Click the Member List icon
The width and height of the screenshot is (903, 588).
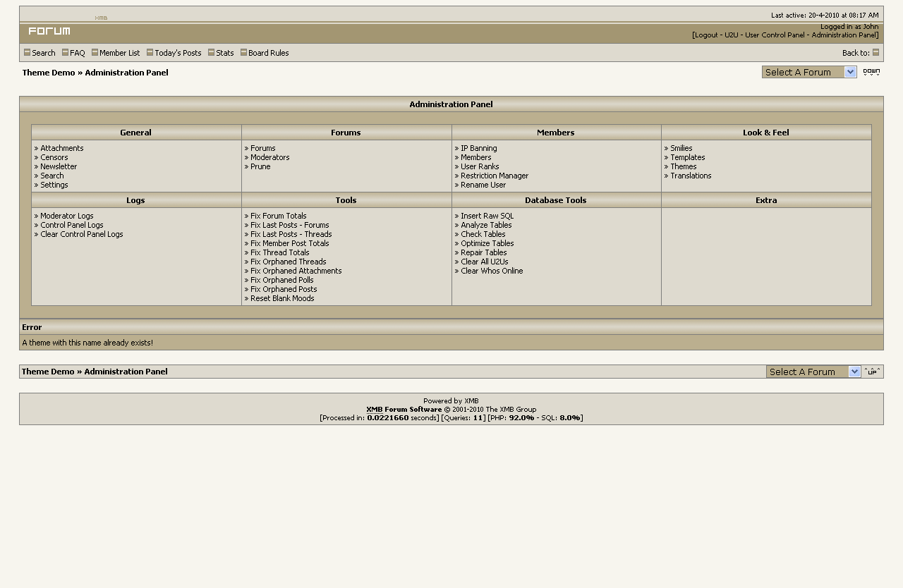pos(95,52)
